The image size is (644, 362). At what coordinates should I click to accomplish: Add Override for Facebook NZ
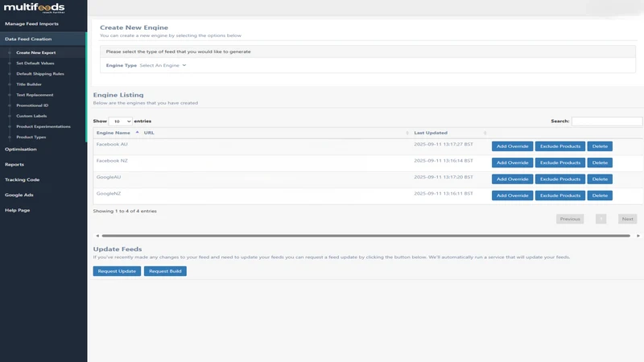coord(512,162)
